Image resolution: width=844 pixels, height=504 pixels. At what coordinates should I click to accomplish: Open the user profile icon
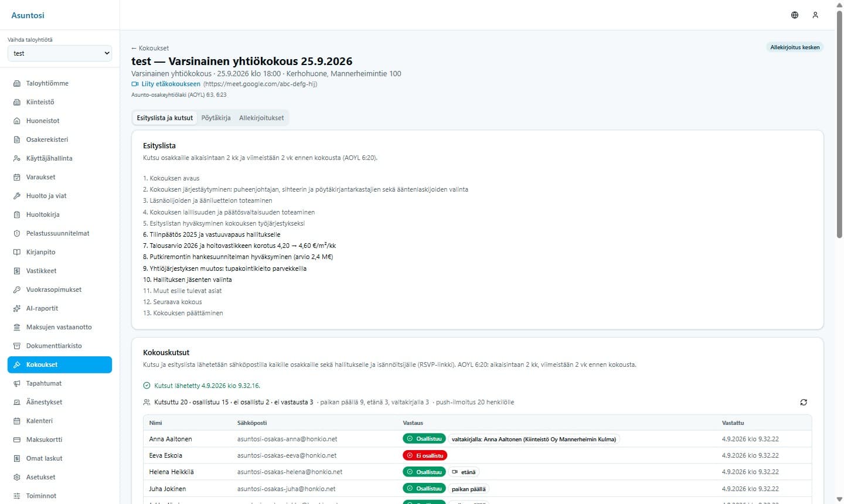click(815, 15)
